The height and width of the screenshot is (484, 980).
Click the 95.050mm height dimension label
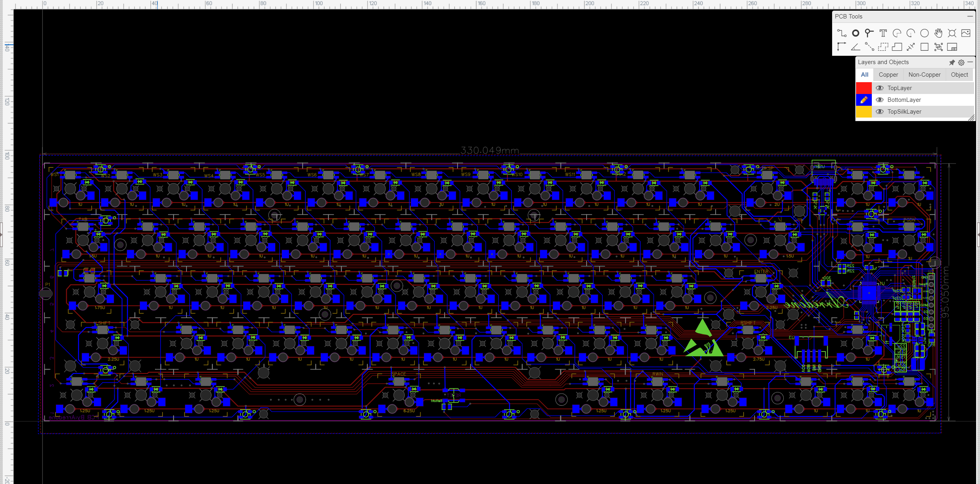[x=945, y=292]
